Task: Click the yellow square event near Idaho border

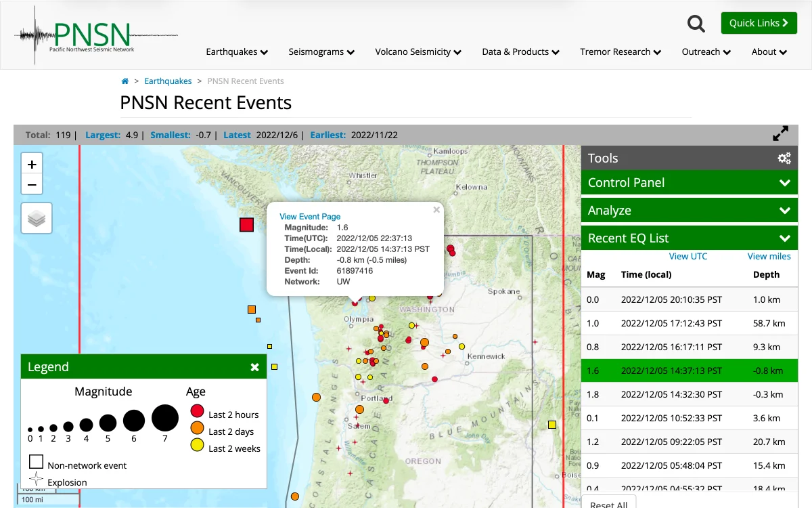Action: pyautogui.click(x=552, y=425)
